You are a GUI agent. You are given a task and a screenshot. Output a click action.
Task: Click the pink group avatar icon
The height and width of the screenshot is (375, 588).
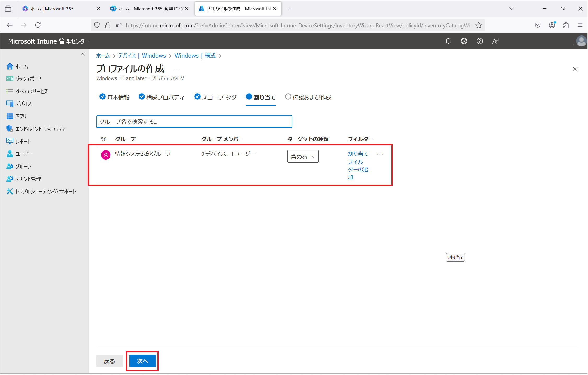[105, 155]
